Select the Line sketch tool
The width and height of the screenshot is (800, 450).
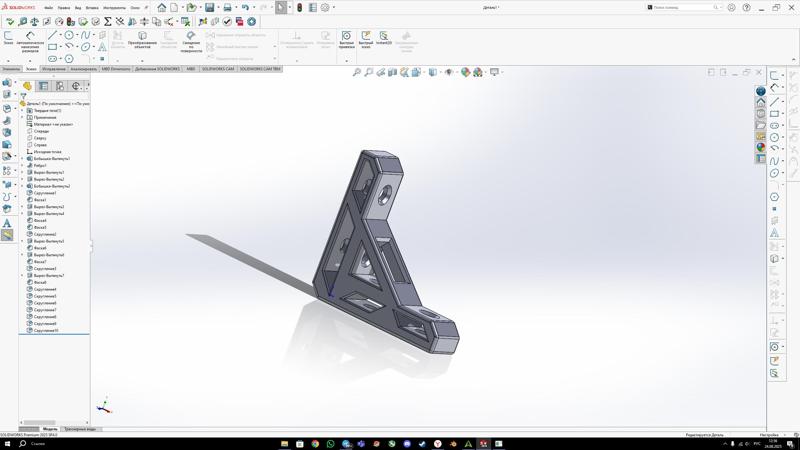53,35
